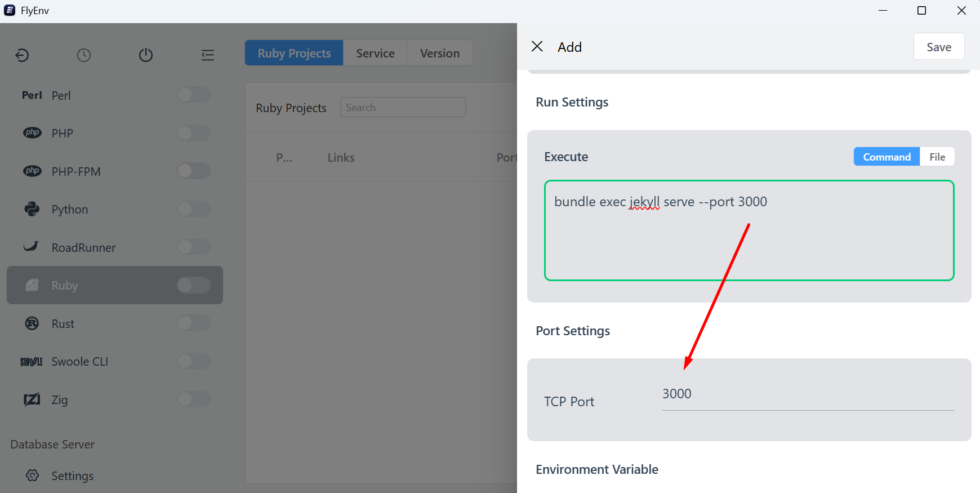This screenshot has width=980, height=493.
Task: Select PHP-FPM in the sidebar list
Action: coord(115,171)
